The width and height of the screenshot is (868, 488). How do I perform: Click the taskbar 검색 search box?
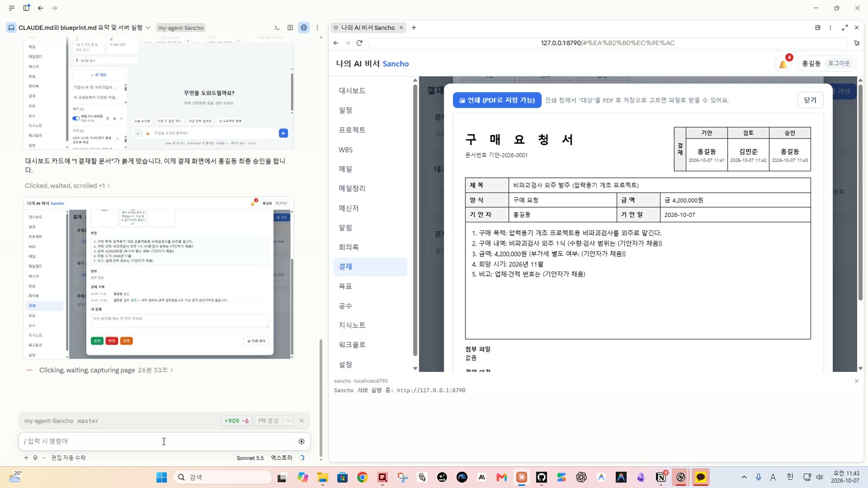pos(222,477)
